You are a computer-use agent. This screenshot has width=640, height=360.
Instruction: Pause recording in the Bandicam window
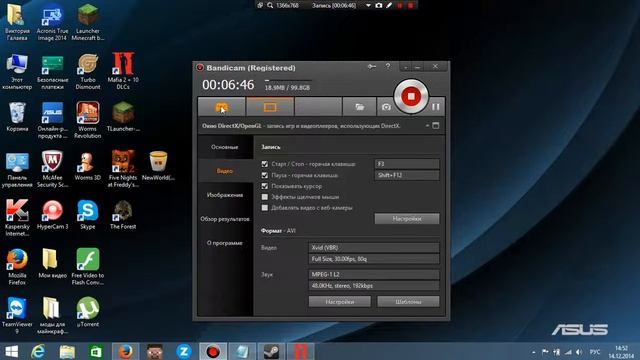point(436,107)
